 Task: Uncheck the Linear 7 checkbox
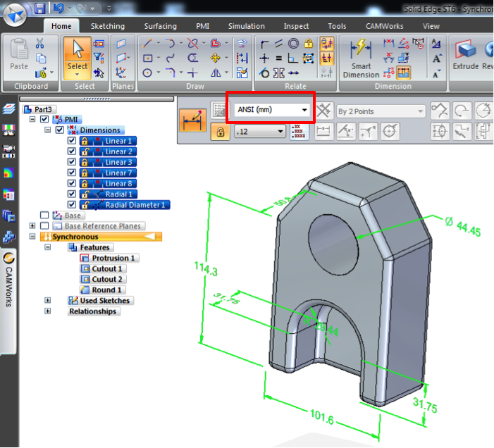point(72,173)
